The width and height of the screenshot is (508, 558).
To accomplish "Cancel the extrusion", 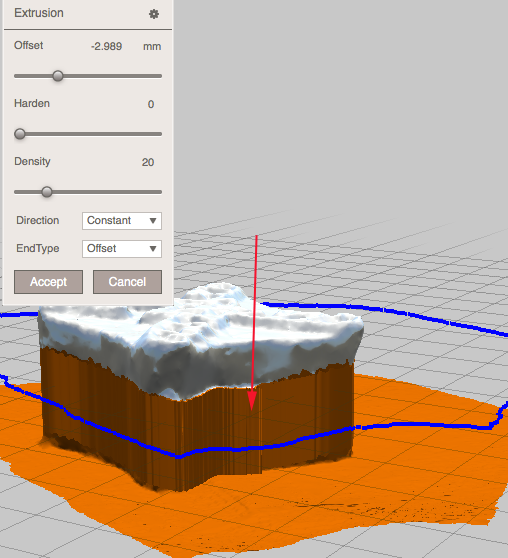I will (127, 282).
